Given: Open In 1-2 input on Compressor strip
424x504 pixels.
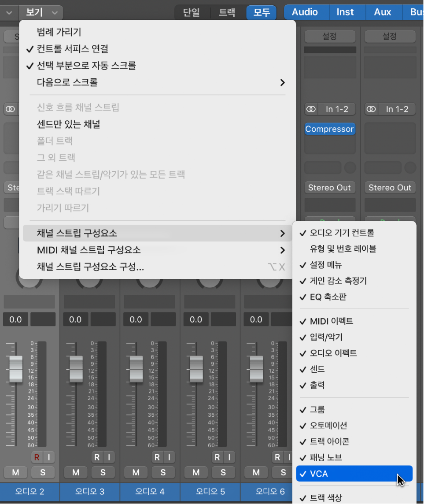Looking at the screenshot, I should click(337, 109).
